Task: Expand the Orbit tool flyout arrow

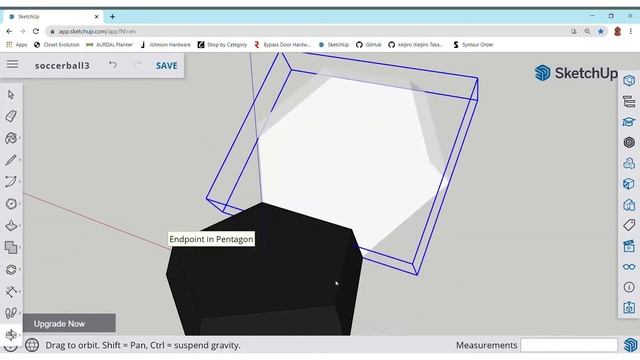Action: point(20,335)
